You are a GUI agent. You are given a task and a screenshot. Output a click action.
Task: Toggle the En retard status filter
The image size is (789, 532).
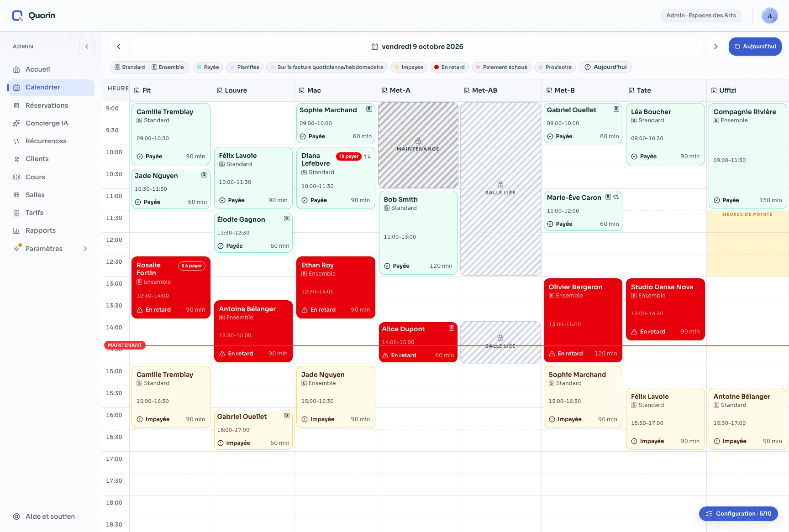click(449, 67)
